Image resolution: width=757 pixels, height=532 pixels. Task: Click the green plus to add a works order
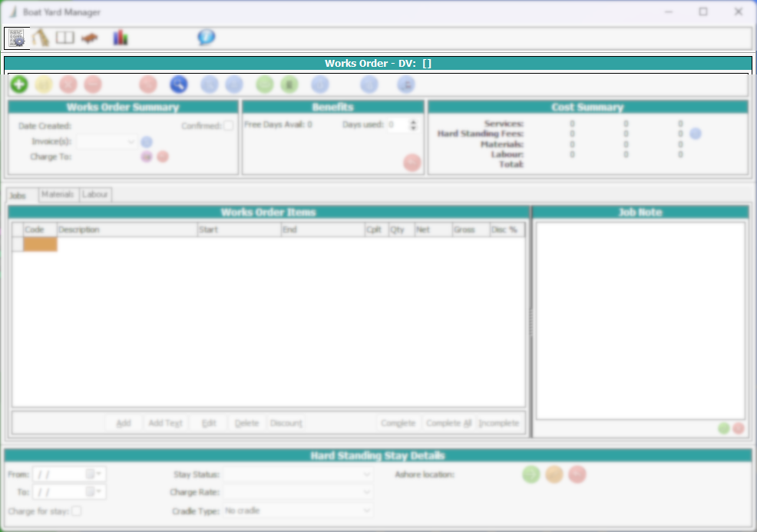coord(19,84)
